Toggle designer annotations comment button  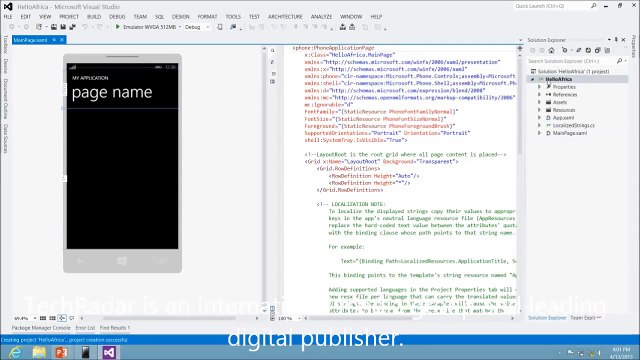(72, 318)
